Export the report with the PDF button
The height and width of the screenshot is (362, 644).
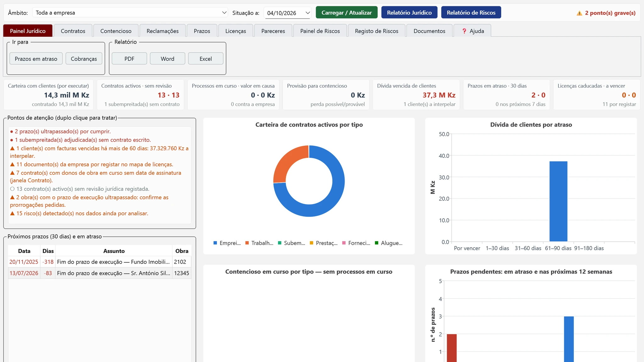coord(129,59)
